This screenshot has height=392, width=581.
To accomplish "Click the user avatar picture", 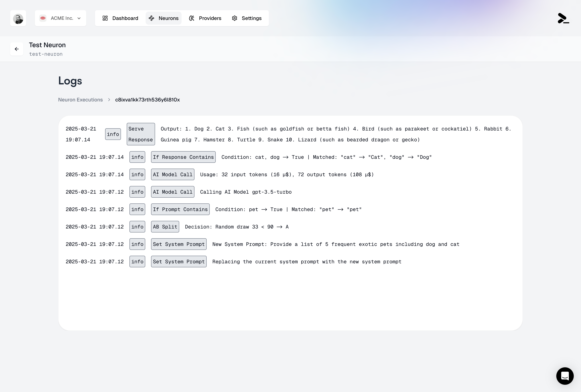I will [18, 18].
